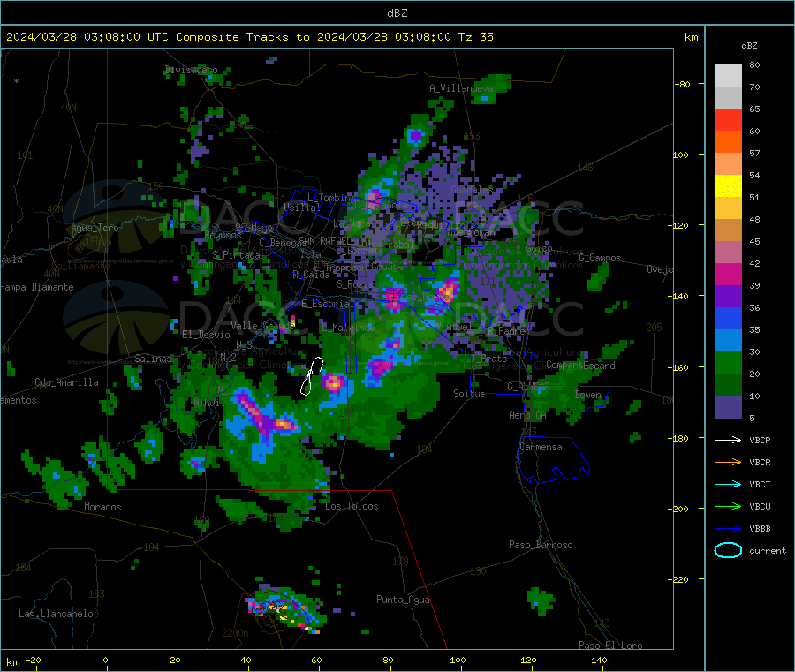Screen dimensions: 795x672
Task: Click the Bowen location label
Action: (x=588, y=395)
